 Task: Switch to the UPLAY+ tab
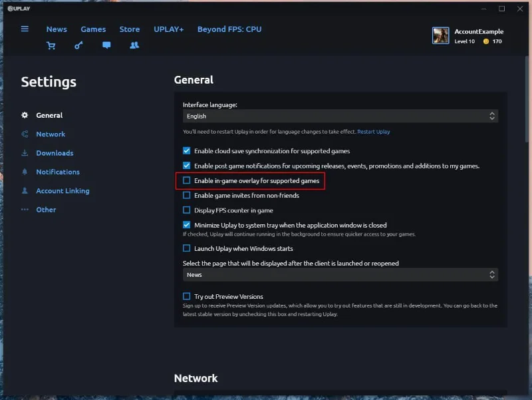[x=169, y=29]
